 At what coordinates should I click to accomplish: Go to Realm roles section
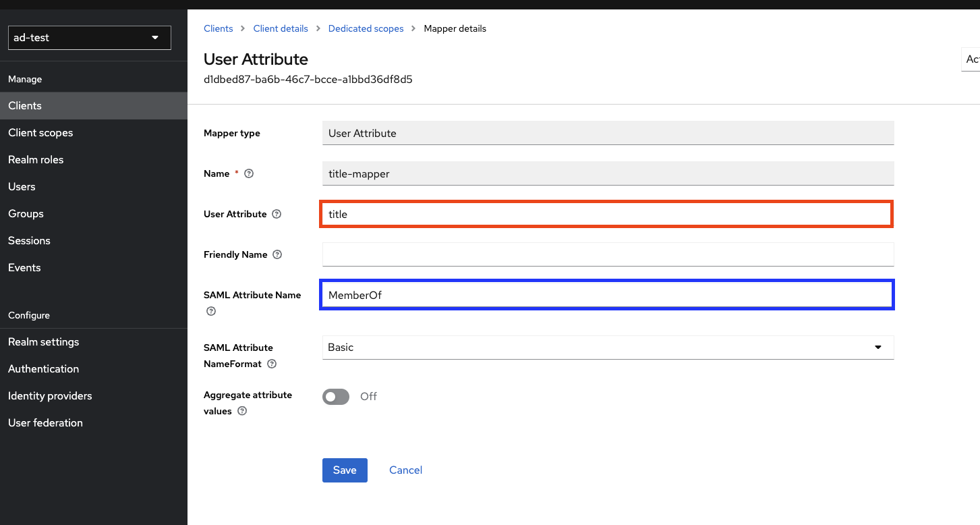pyautogui.click(x=94, y=160)
